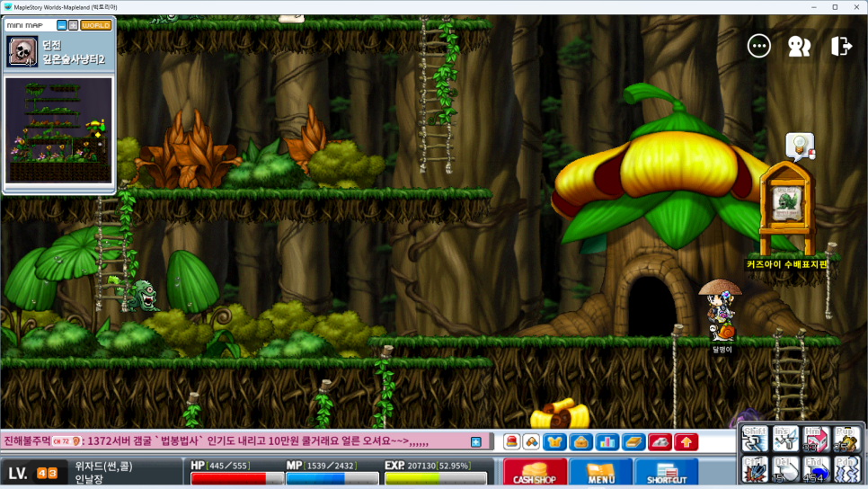Click the red sneaker icon button
Viewport: 868px width, 489px height.
click(660, 442)
